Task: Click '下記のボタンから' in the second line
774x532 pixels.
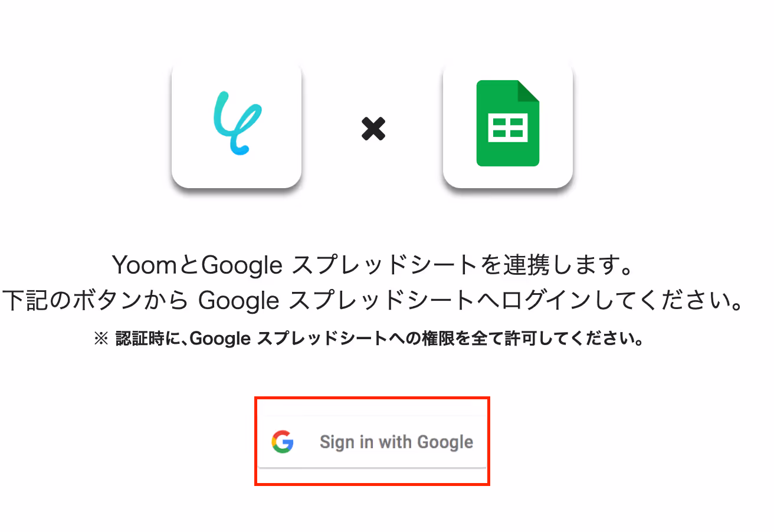Action: (96, 301)
